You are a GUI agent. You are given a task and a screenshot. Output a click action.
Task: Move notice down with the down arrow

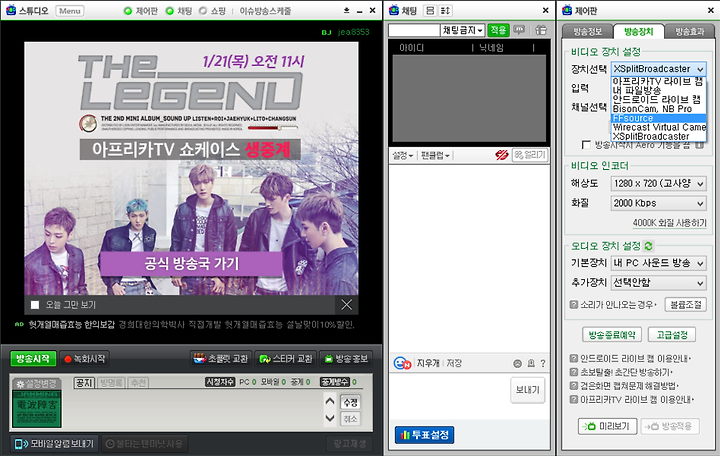click(330, 418)
